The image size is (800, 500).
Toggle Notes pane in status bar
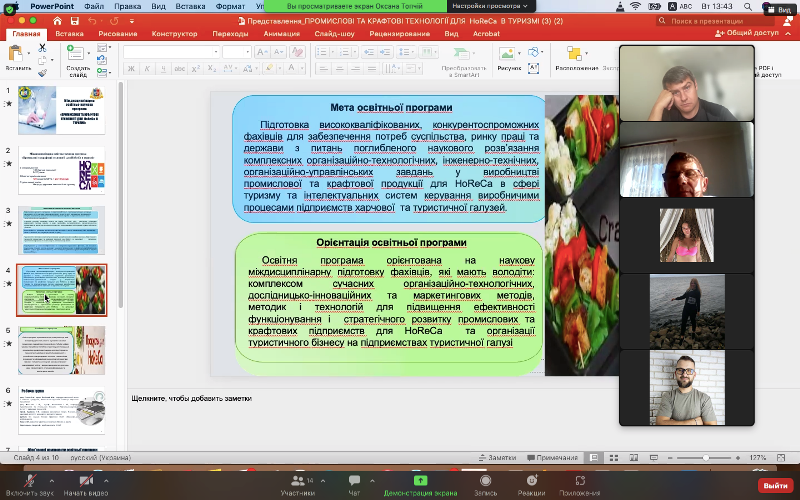pos(497,457)
